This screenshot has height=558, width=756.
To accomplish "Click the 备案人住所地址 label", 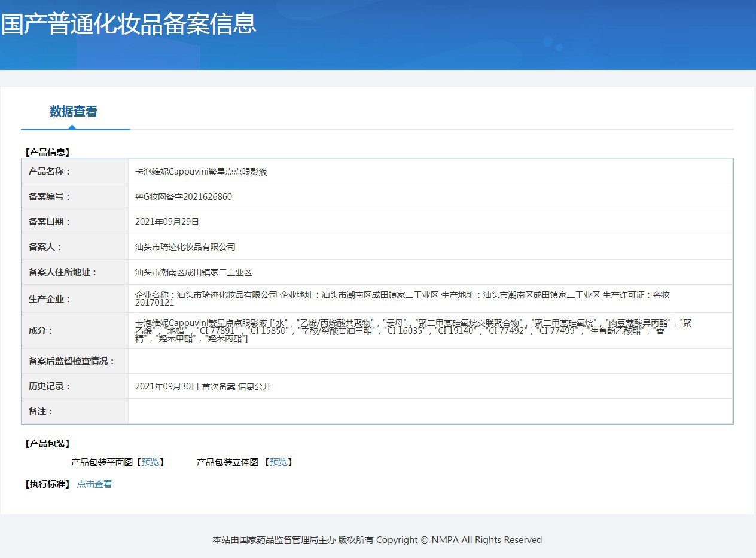I will coord(63,272).
